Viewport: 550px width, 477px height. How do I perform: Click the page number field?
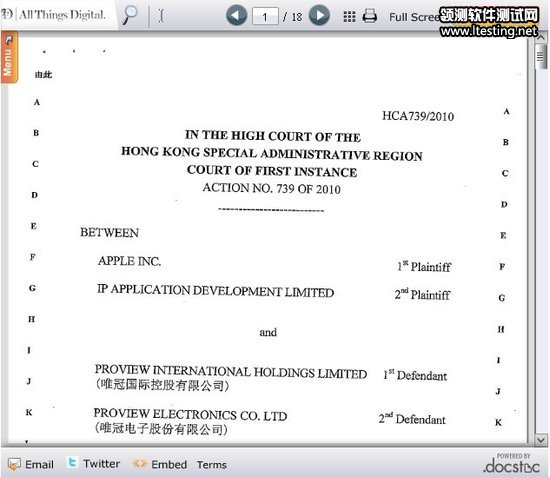coord(265,16)
